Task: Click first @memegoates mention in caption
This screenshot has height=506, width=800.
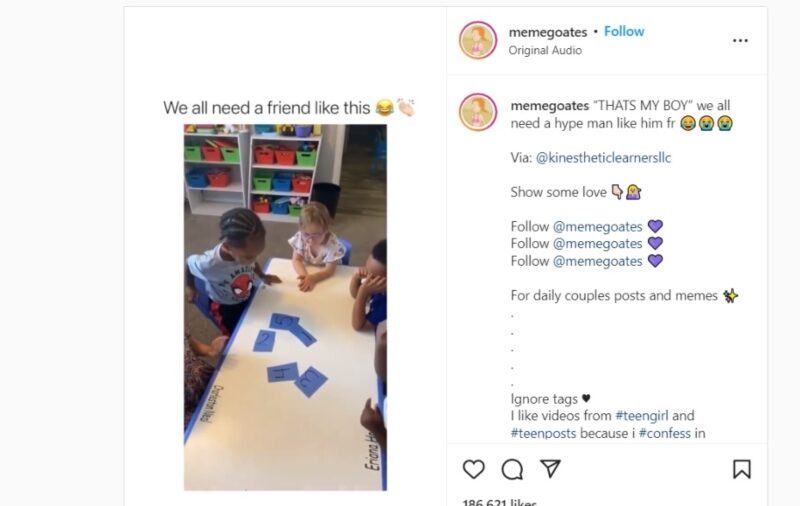Action: pyautogui.click(x=598, y=226)
